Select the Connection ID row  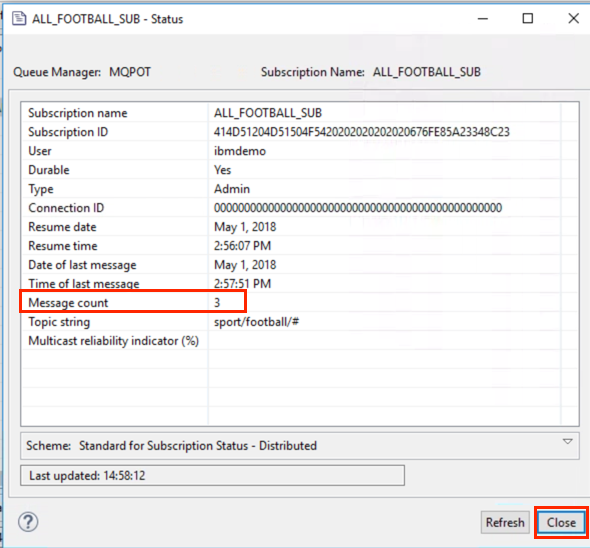[300, 208]
